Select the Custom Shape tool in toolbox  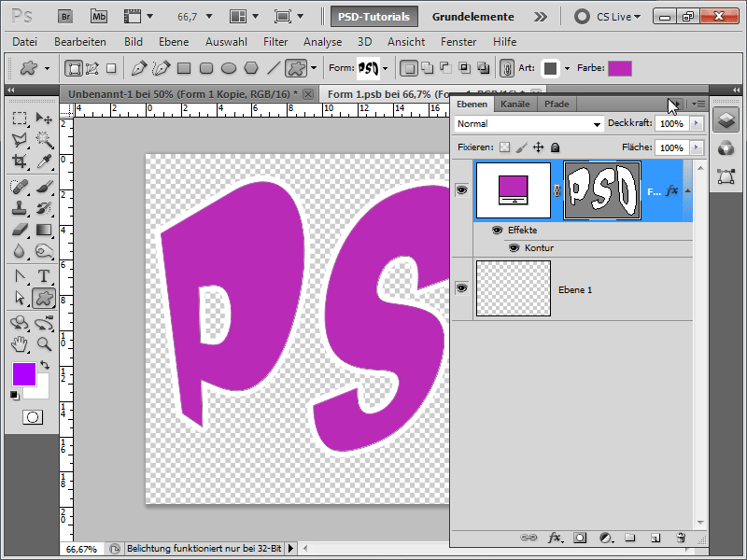click(x=44, y=298)
